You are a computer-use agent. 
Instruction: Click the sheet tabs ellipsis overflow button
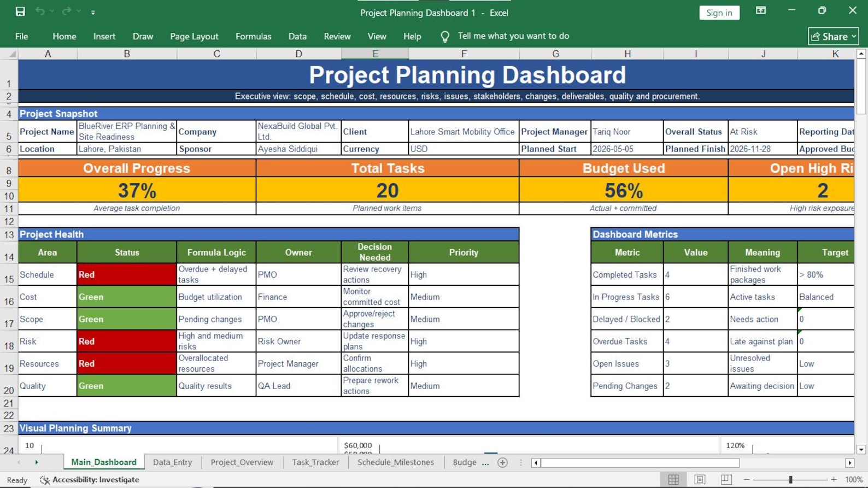pyautogui.click(x=485, y=463)
